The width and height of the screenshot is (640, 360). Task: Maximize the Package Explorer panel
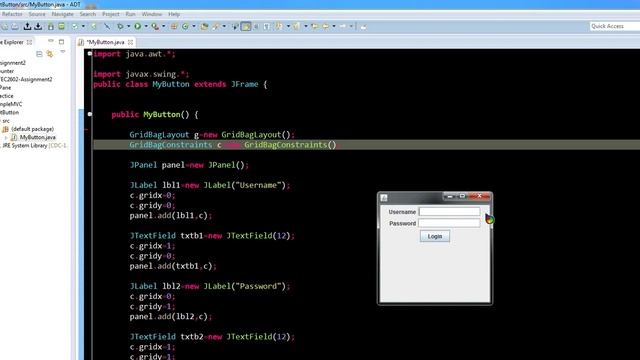[61, 42]
